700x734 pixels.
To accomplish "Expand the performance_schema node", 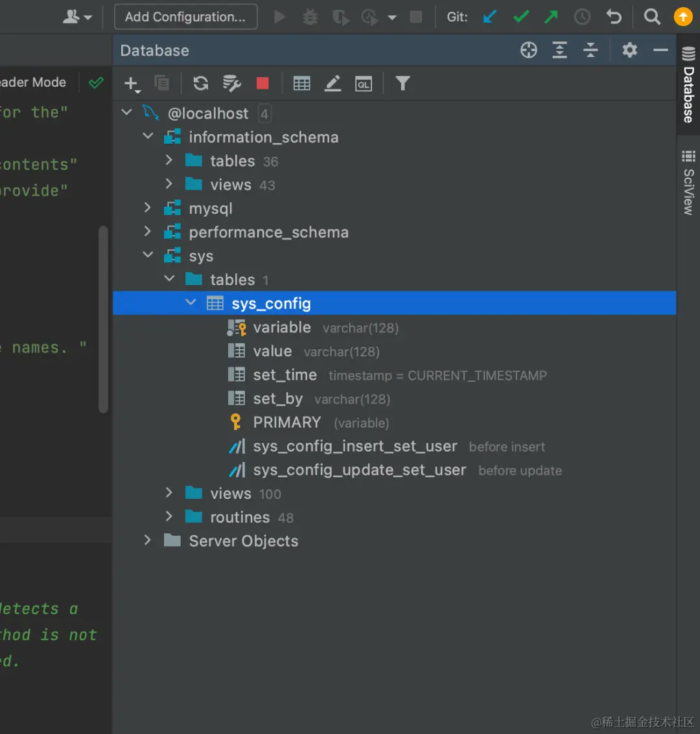I will (148, 231).
